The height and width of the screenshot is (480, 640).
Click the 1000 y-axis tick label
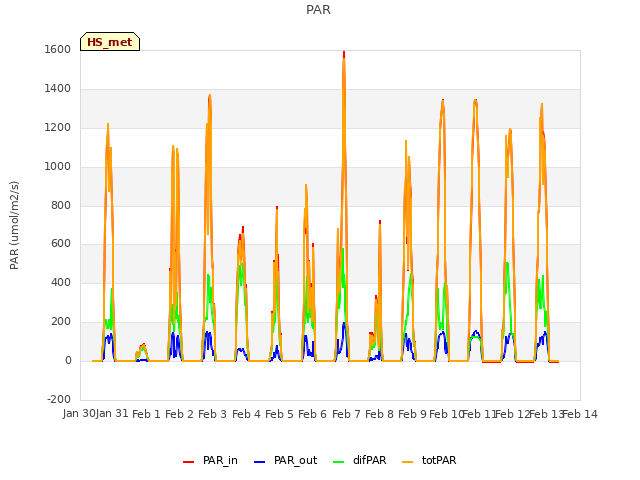click(x=58, y=166)
